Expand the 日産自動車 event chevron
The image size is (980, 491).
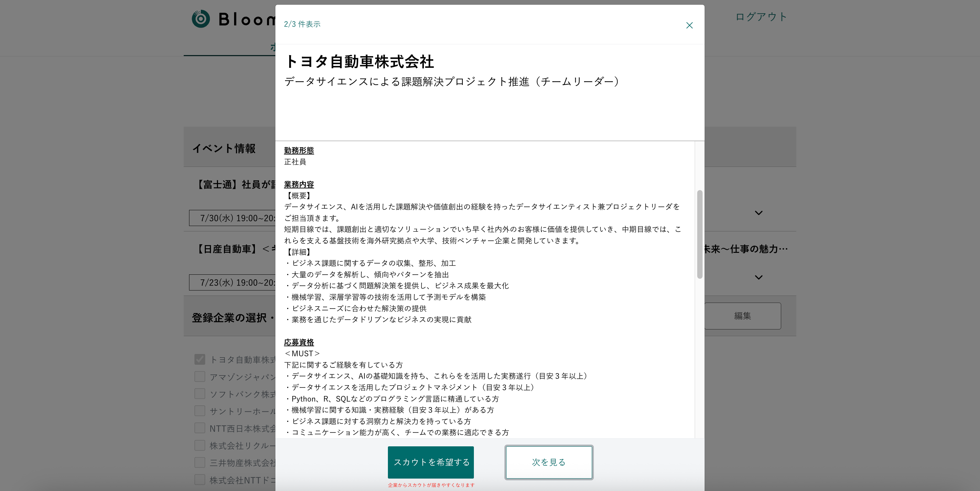pos(759,277)
